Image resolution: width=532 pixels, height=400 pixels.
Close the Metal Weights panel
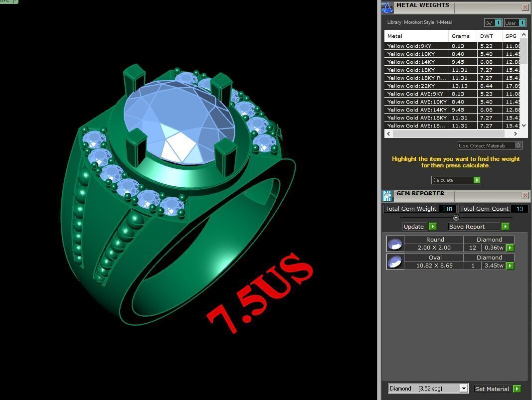[x=525, y=7]
